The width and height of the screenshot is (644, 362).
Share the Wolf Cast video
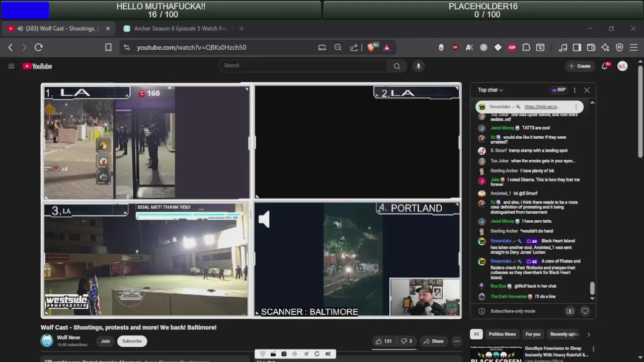tap(433, 341)
